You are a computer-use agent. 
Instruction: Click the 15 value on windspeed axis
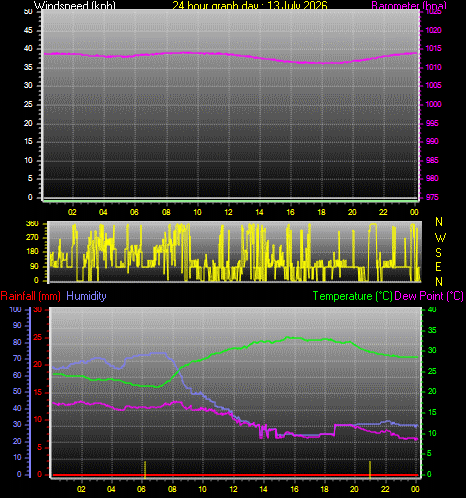[x=28, y=141]
